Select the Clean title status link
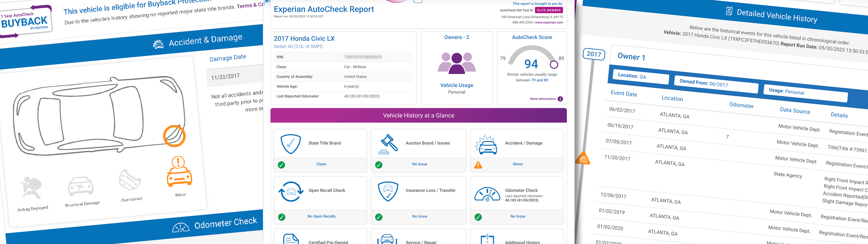 [x=321, y=164]
